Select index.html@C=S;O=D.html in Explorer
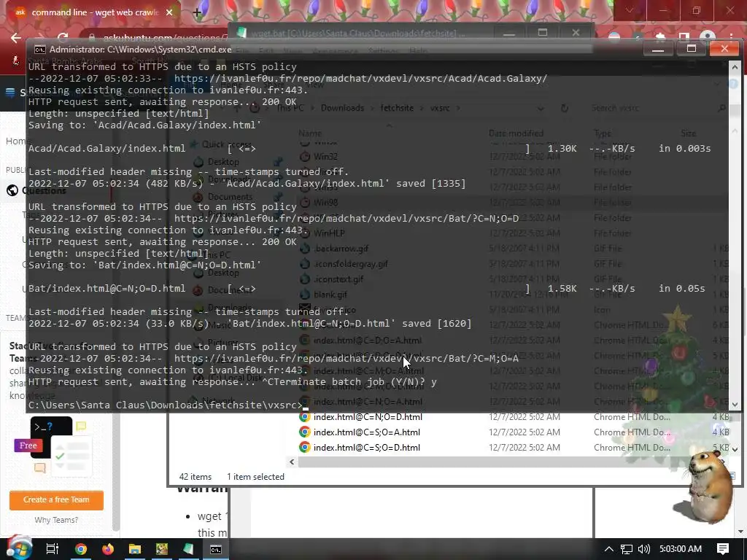 click(x=367, y=448)
